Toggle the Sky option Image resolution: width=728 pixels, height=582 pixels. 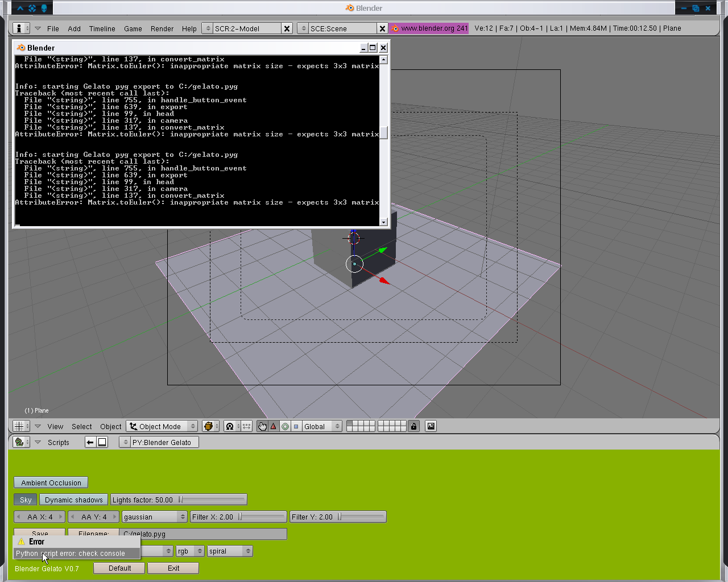[26, 500]
